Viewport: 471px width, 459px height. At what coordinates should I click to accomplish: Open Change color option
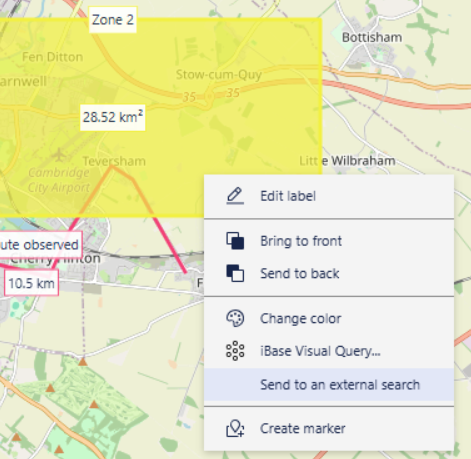pyautogui.click(x=329, y=318)
